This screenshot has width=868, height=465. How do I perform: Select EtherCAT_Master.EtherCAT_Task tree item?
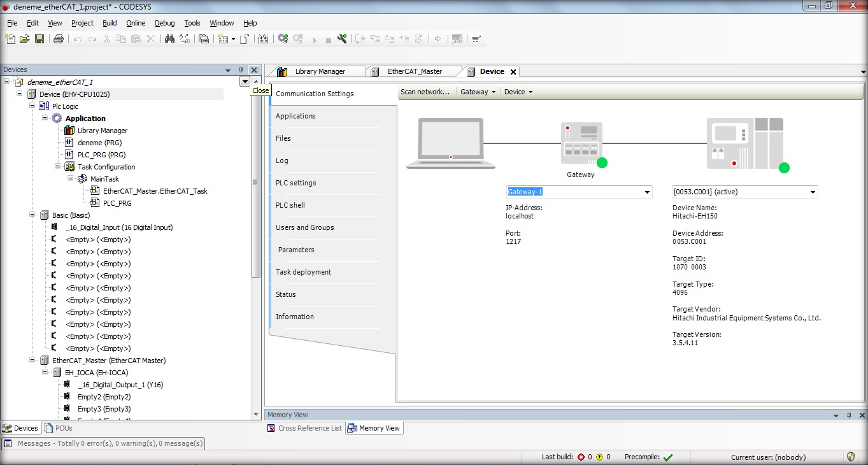(x=155, y=190)
